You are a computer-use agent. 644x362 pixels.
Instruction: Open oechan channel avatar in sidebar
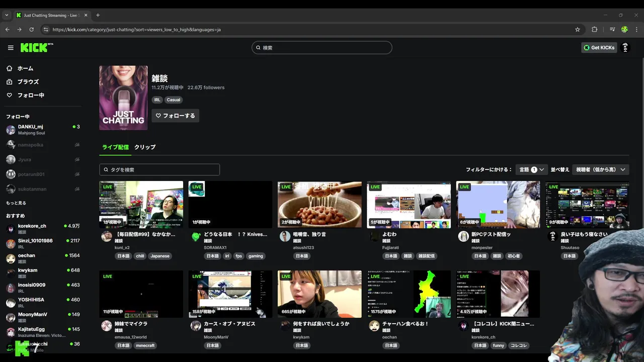[x=11, y=258]
